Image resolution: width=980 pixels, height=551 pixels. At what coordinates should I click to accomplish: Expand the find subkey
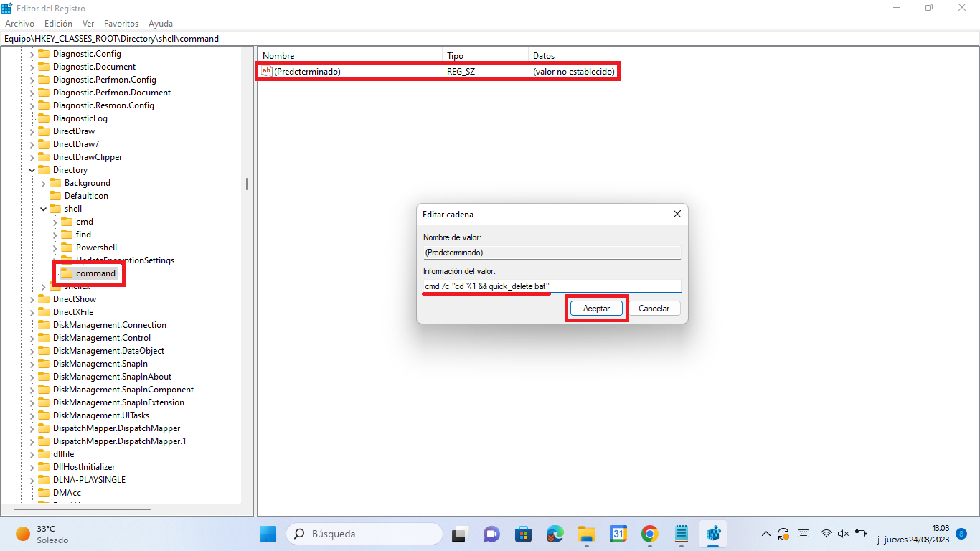tap(55, 235)
